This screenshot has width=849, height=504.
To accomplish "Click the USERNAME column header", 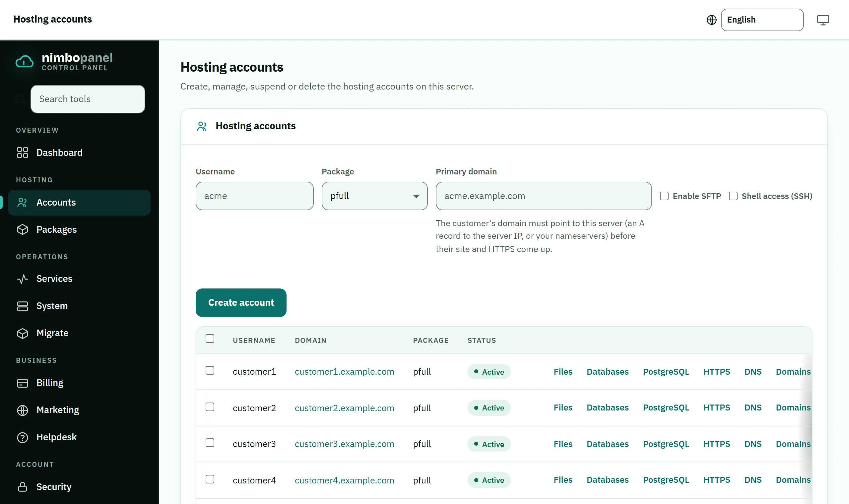I will [254, 340].
